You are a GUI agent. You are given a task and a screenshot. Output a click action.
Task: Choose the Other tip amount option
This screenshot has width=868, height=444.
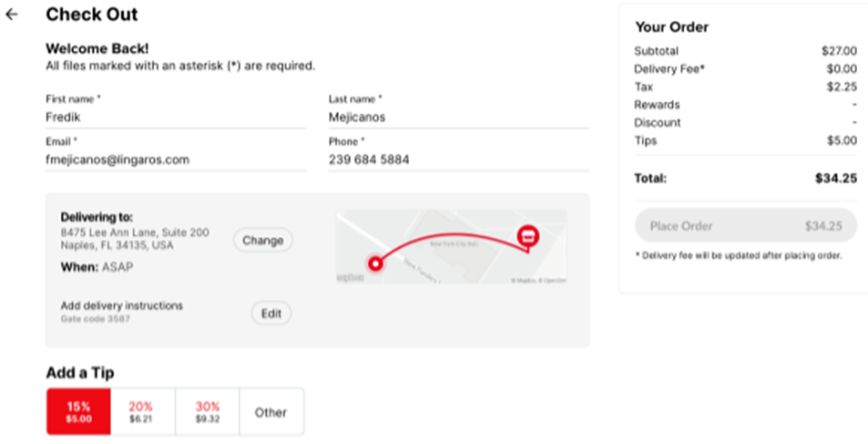pyautogui.click(x=271, y=412)
